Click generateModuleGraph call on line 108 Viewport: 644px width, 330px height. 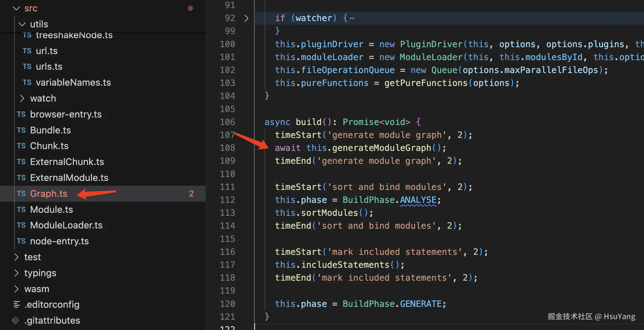381,148
